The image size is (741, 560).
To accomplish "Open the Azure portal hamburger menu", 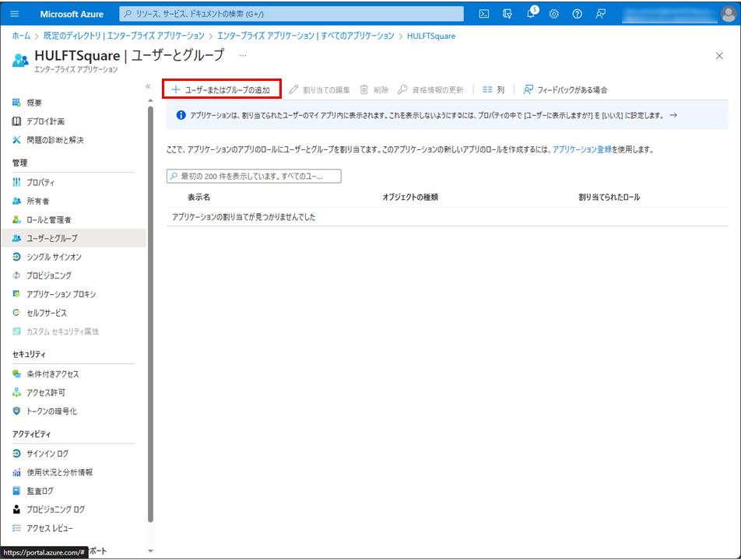I will coord(15,14).
